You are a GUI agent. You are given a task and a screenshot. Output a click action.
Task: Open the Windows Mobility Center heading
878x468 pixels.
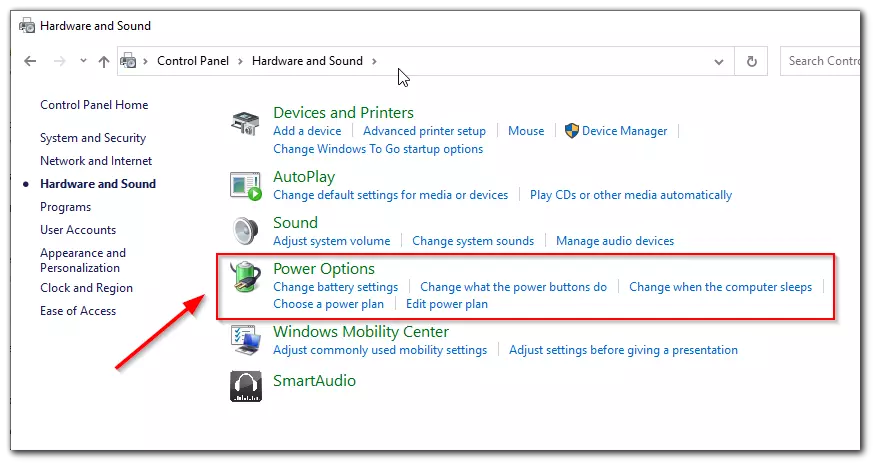coord(361,332)
